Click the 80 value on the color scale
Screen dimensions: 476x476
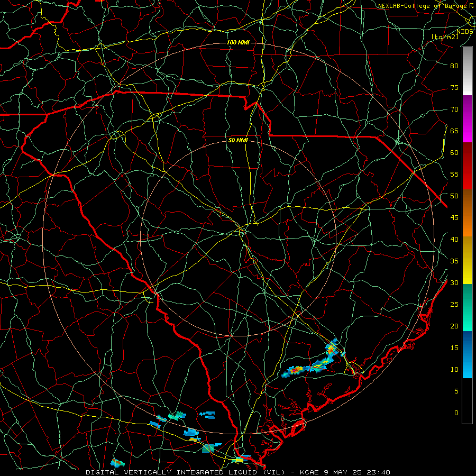pos(454,66)
